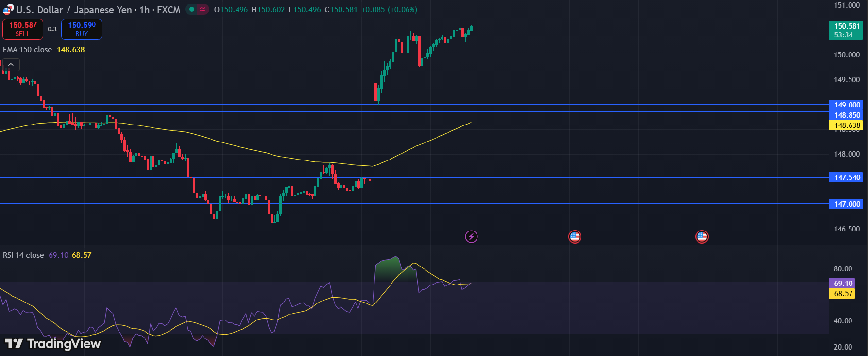Select the 149.000 horizontal line price label
Viewport: 868px width, 356px height.
point(847,105)
